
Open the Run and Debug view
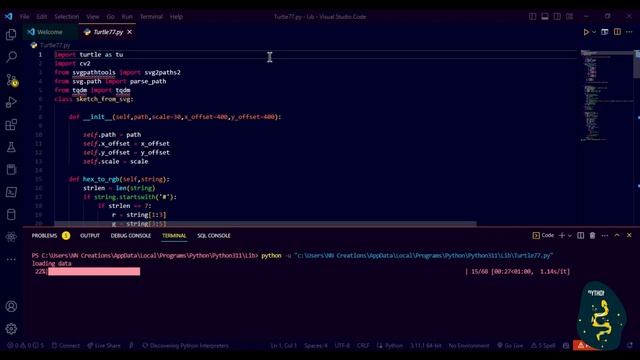pyautogui.click(x=11, y=102)
